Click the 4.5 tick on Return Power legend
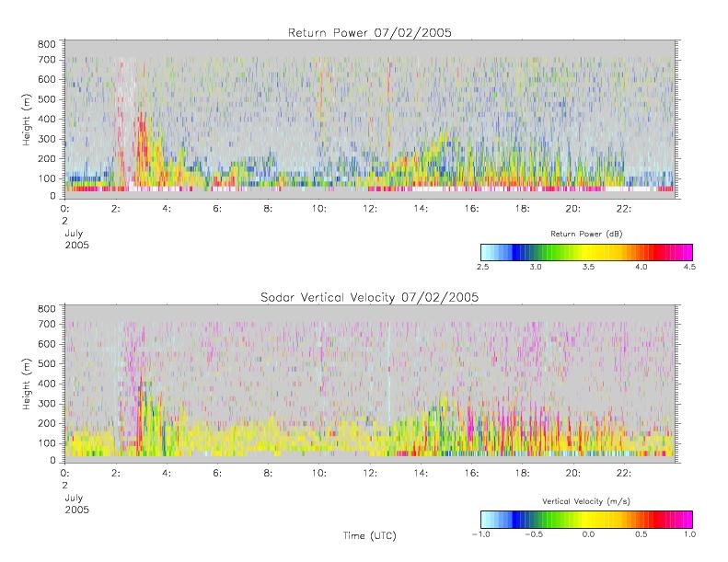The width and height of the screenshot is (728, 562). coord(689,267)
